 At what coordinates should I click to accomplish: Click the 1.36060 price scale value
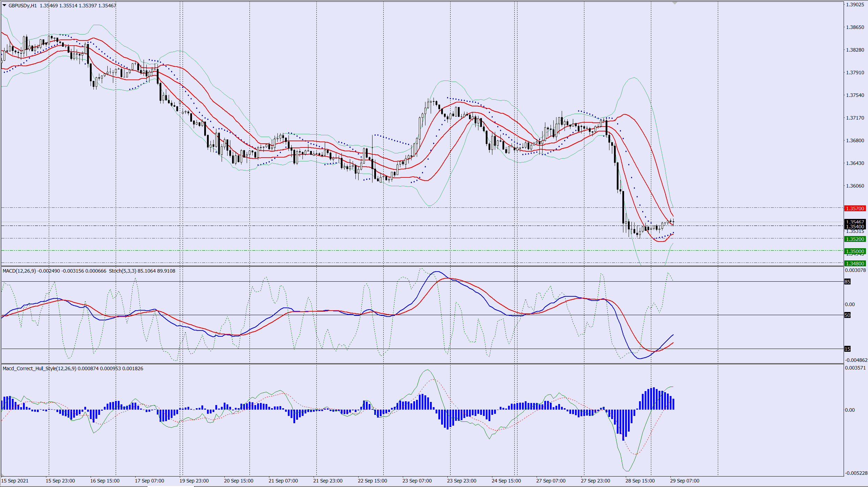(855, 186)
